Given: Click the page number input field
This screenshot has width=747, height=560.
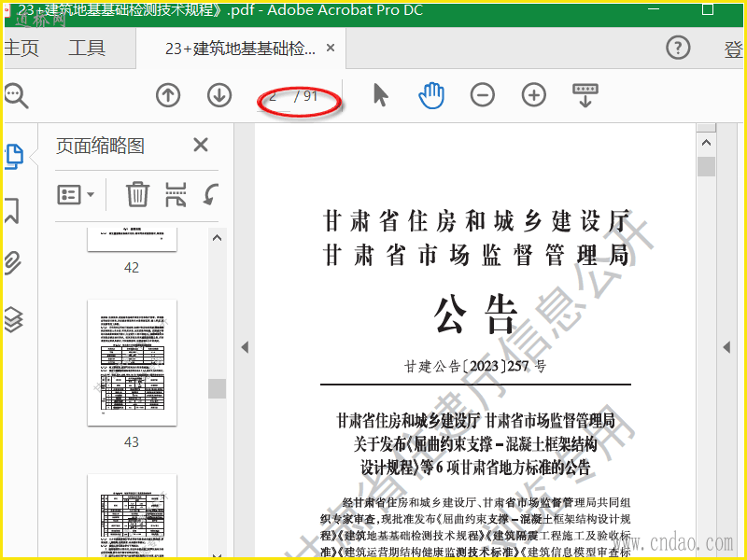Looking at the screenshot, I should pyautogui.click(x=275, y=97).
